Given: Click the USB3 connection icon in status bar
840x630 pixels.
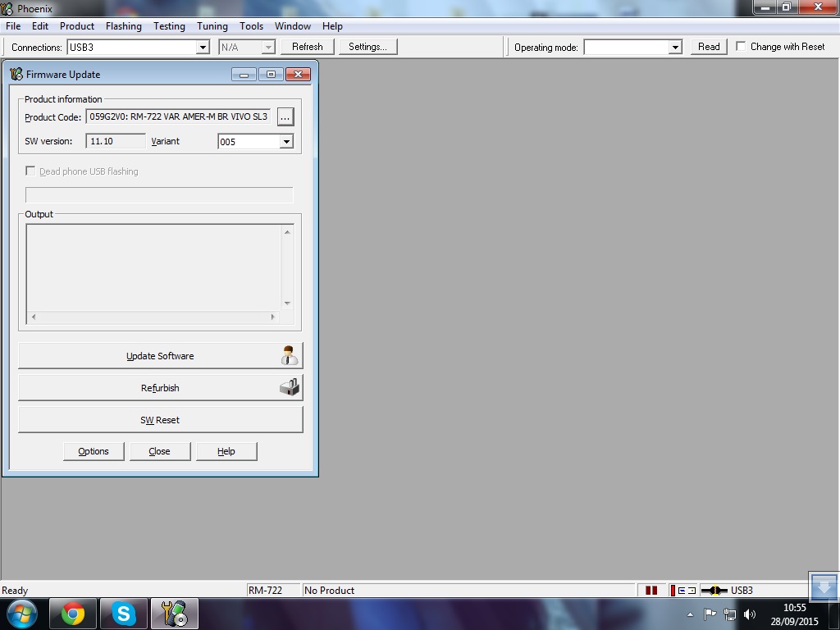Looking at the screenshot, I should click(x=714, y=591).
